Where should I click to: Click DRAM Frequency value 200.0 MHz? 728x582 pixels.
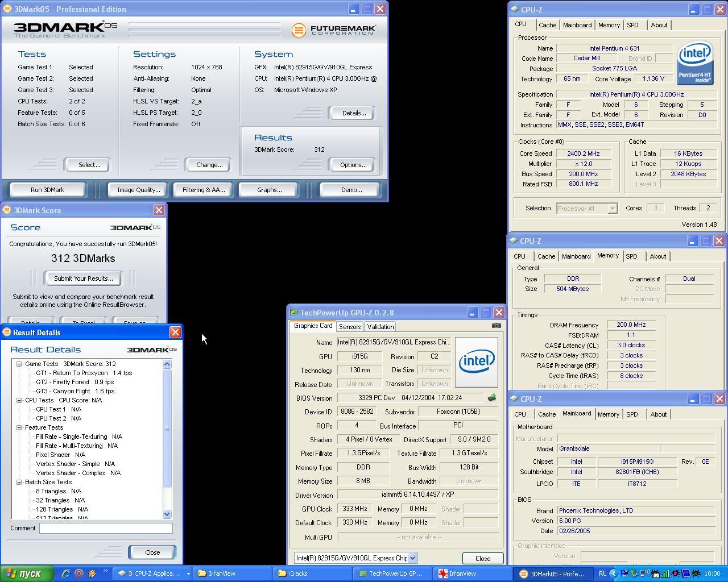[x=631, y=325]
